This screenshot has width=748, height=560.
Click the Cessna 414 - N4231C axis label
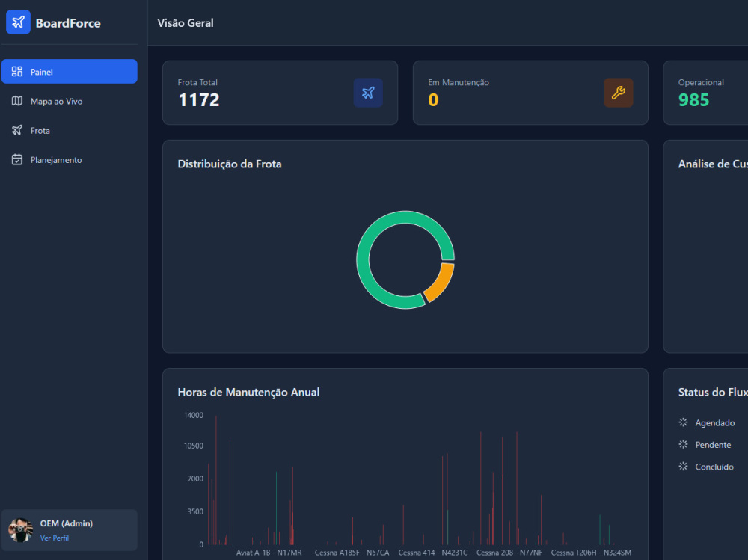(x=433, y=553)
